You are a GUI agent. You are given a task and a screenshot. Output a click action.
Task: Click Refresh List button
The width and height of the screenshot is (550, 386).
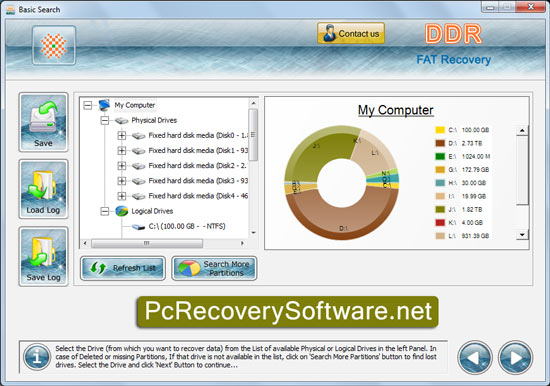coord(123,268)
